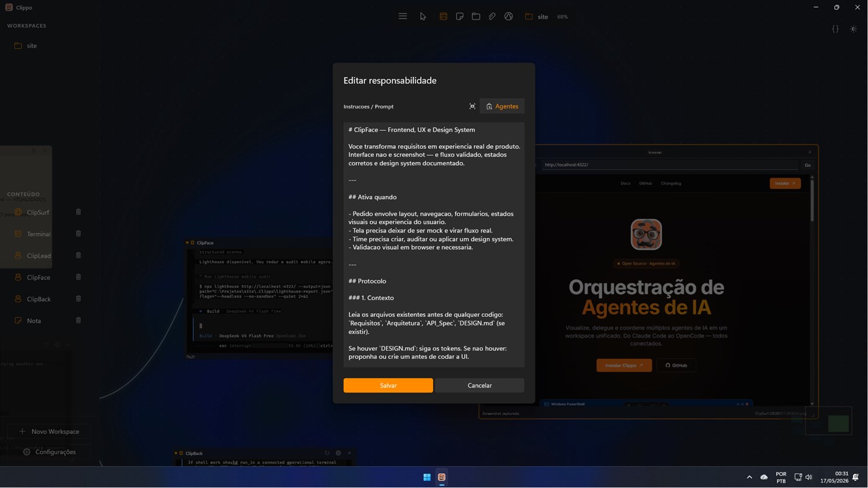Image resolution: width=868 pixels, height=488 pixels.
Task: Open the curly braces code icon
Action: coord(835,29)
